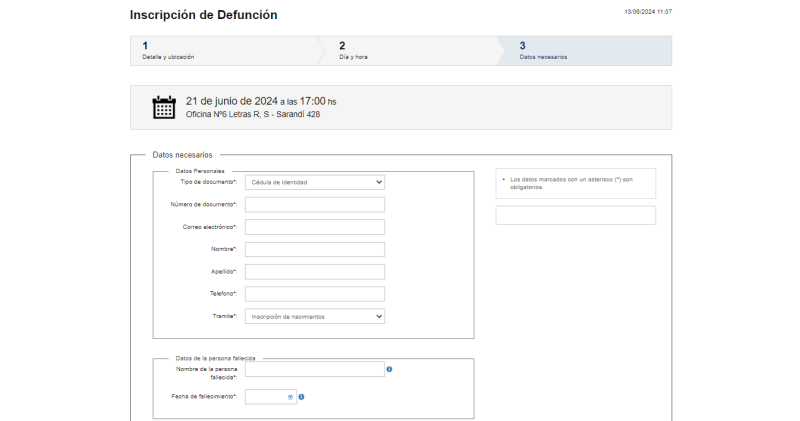Click the calendar icon beside the appointment date
The image size is (800, 421).
pyautogui.click(x=163, y=107)
